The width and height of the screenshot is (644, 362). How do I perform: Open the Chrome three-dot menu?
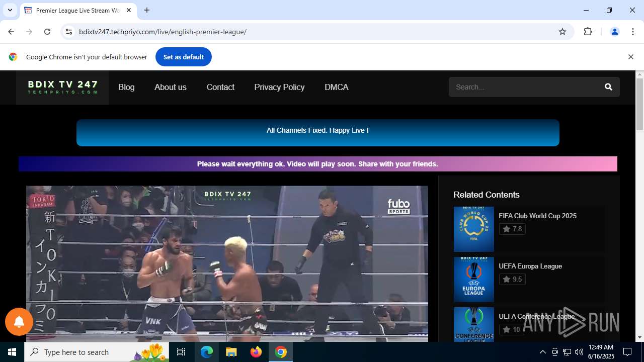point(633,32)
